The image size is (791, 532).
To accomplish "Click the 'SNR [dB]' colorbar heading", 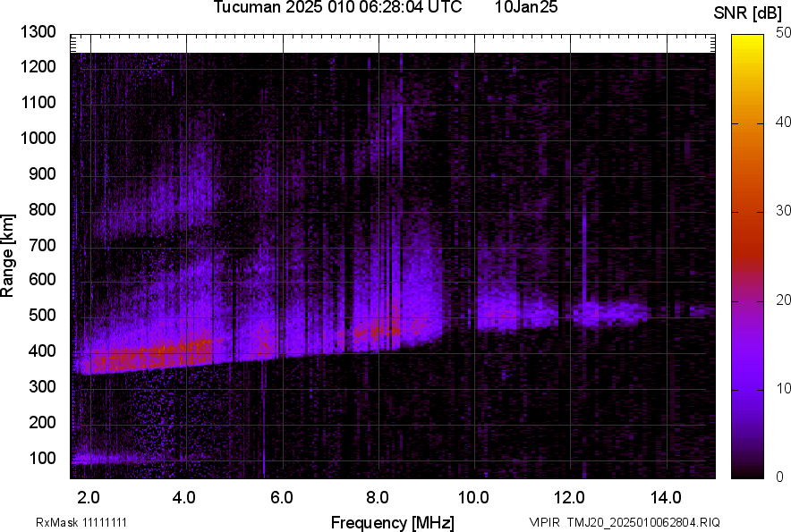I will tap(748, 13).
